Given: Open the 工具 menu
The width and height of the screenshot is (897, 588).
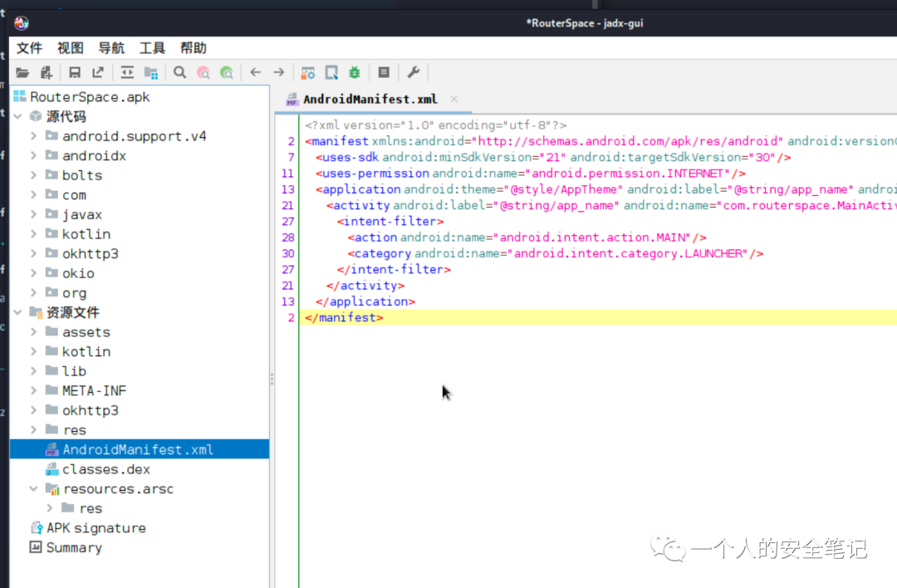Looking at the screenshot, I should (152, 48).
